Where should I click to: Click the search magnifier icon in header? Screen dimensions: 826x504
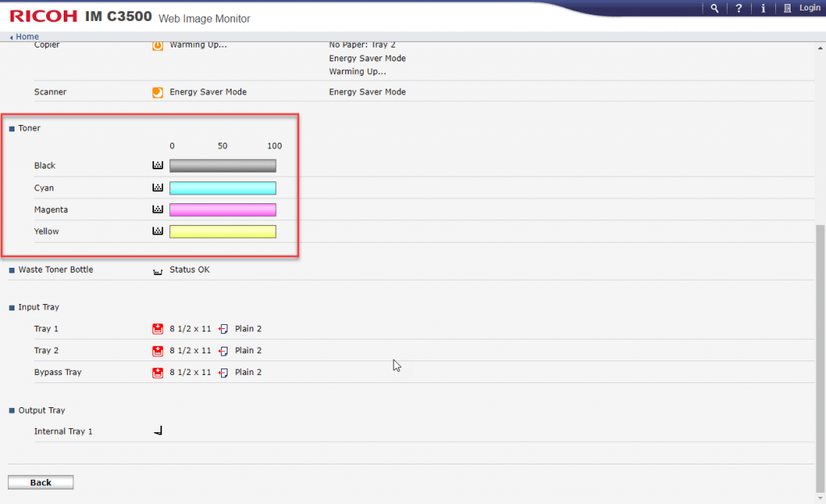[715, 8]
